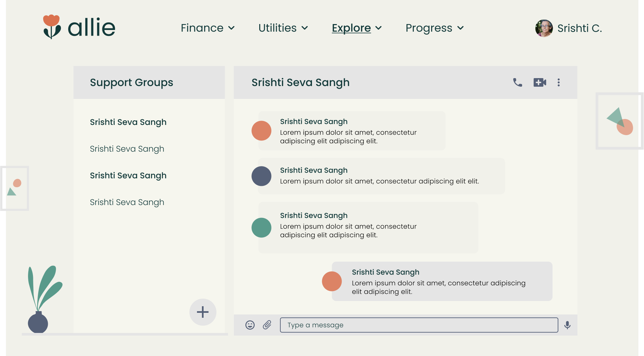Click Srishti C.'s profile photo
This screenshot has height=356, width=644.
544,28
